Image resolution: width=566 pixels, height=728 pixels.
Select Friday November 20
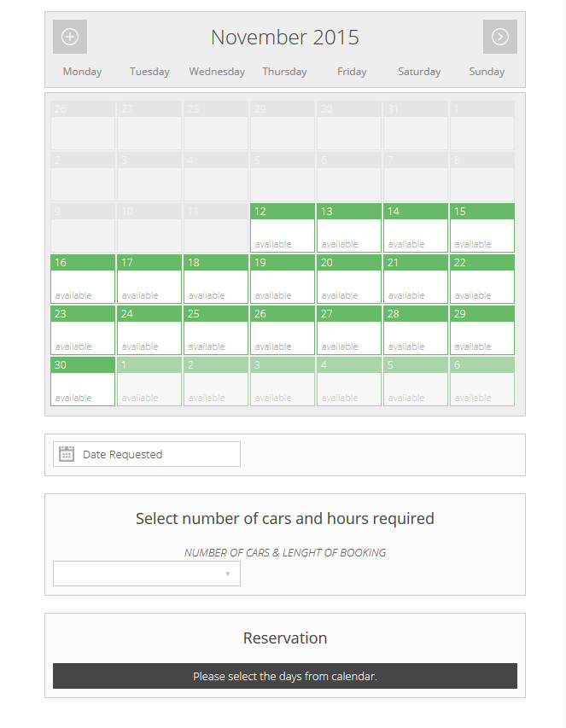click(x=348, y=262)
